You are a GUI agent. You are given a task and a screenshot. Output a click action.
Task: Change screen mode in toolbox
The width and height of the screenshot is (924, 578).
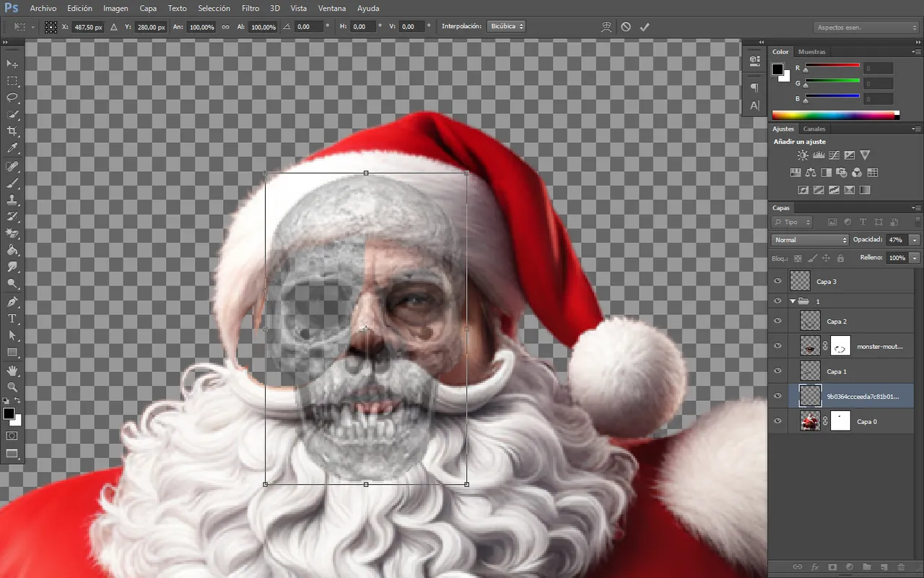coord(12,454)
